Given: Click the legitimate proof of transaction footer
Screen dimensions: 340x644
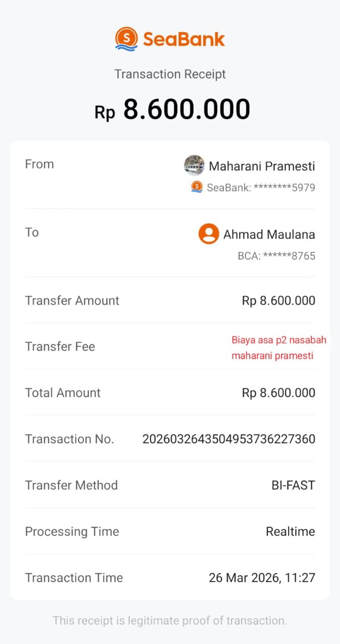Looking at the screenshot, I should click(x=170, y=620).
